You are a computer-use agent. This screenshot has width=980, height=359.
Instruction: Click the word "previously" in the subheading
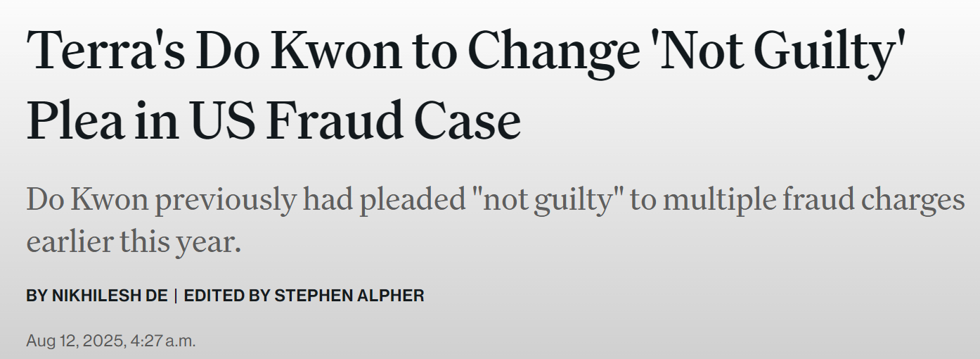coord(226,200)
